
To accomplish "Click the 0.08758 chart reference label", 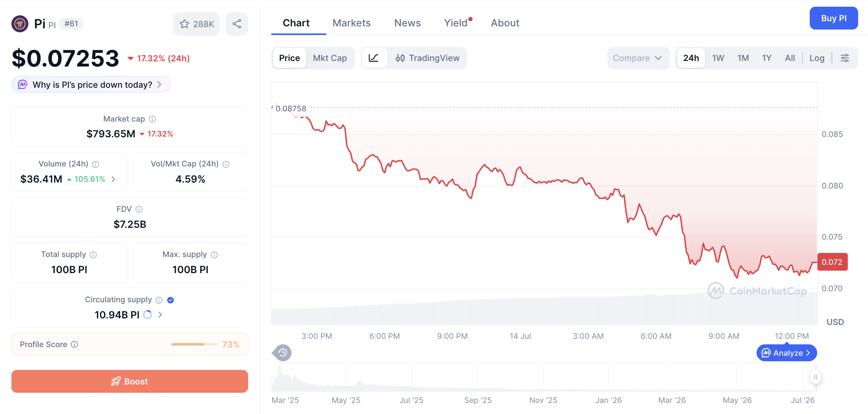I will [x=291, y=109].
